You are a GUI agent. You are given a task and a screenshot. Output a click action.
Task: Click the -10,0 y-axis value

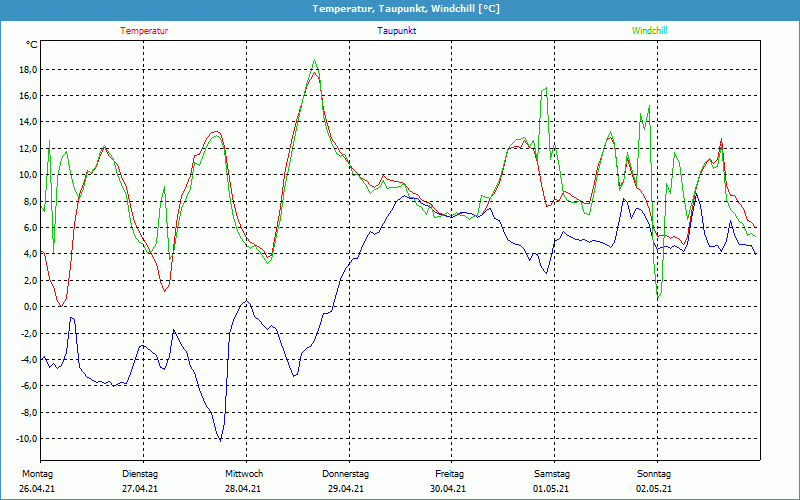[x=27, y=438]
